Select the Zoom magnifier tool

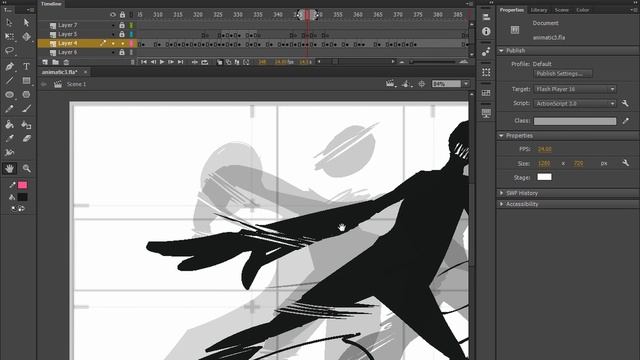pos(27,168)
